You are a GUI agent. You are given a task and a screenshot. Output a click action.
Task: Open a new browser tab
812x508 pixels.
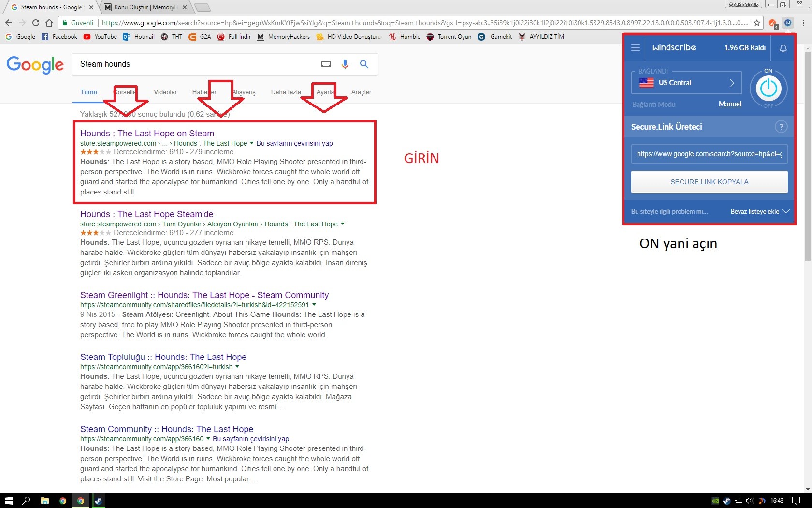(x=202, y=7)
